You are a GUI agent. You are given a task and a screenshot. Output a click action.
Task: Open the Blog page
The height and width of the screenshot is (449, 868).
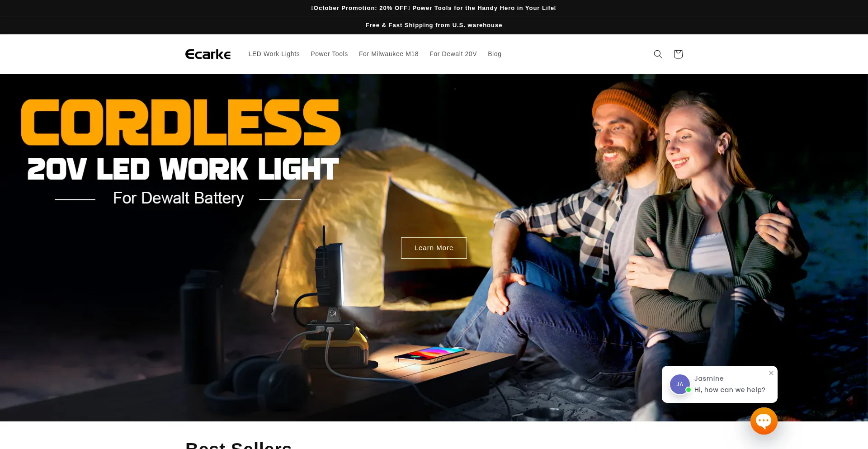point(495,54)
